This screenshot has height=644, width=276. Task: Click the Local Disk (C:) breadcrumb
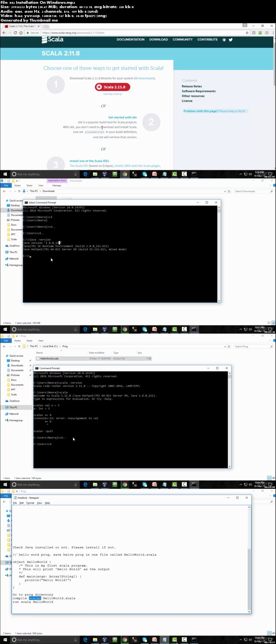(50, 346)
